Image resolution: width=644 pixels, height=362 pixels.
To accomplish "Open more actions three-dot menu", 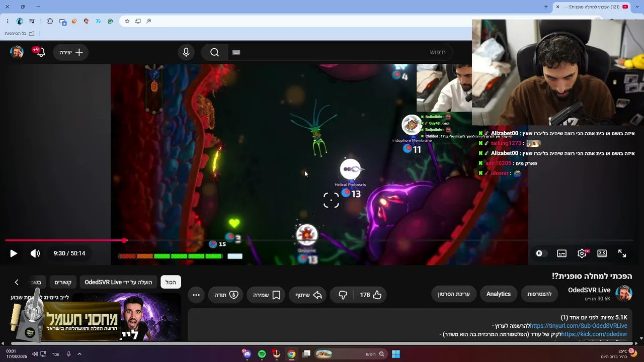I will 196,295.
